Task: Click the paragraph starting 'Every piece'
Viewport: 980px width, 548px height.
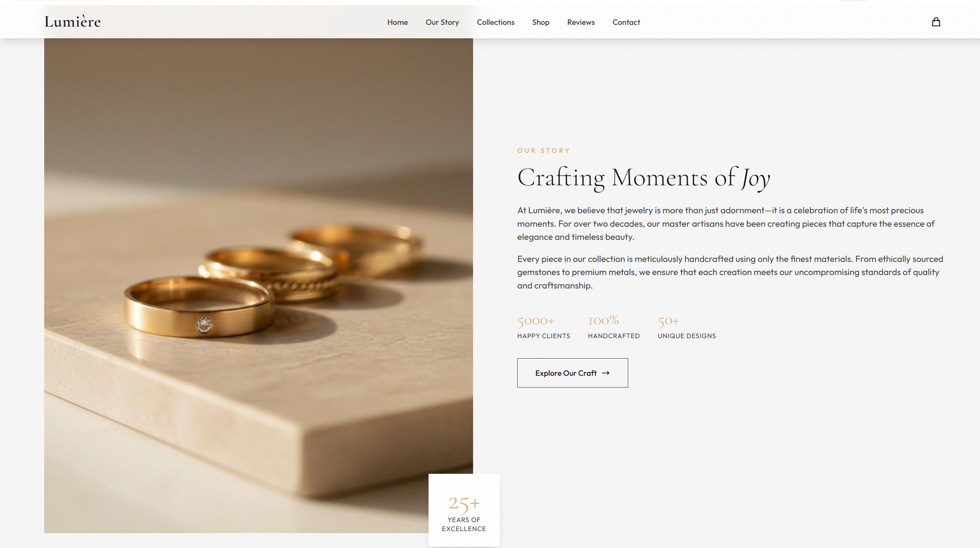Action: 730,272
